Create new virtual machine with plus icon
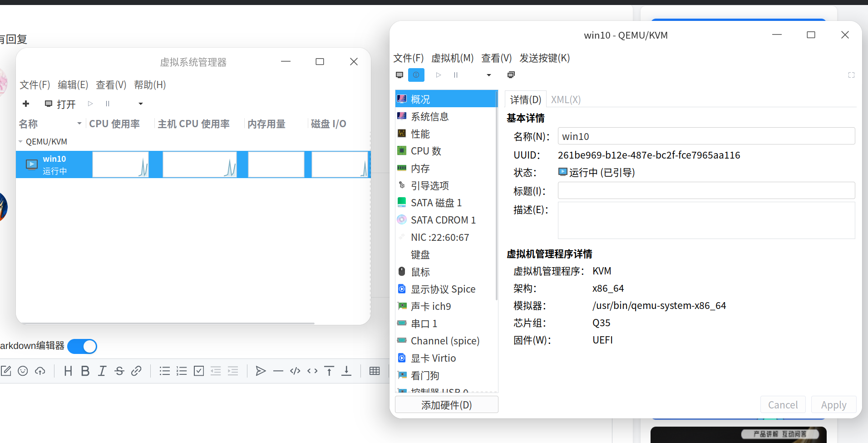The image size is (868, 443). (x=26, y=104)
